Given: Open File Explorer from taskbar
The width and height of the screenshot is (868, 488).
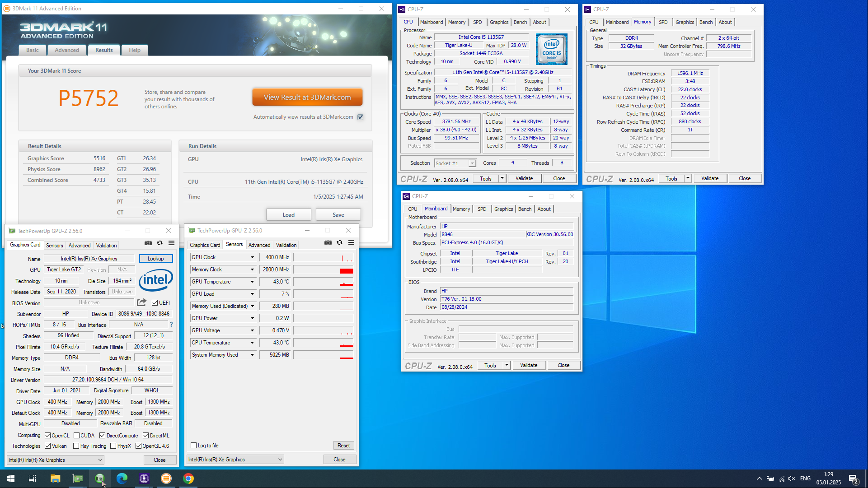Looking at the screenshot, I should [55, 479].
